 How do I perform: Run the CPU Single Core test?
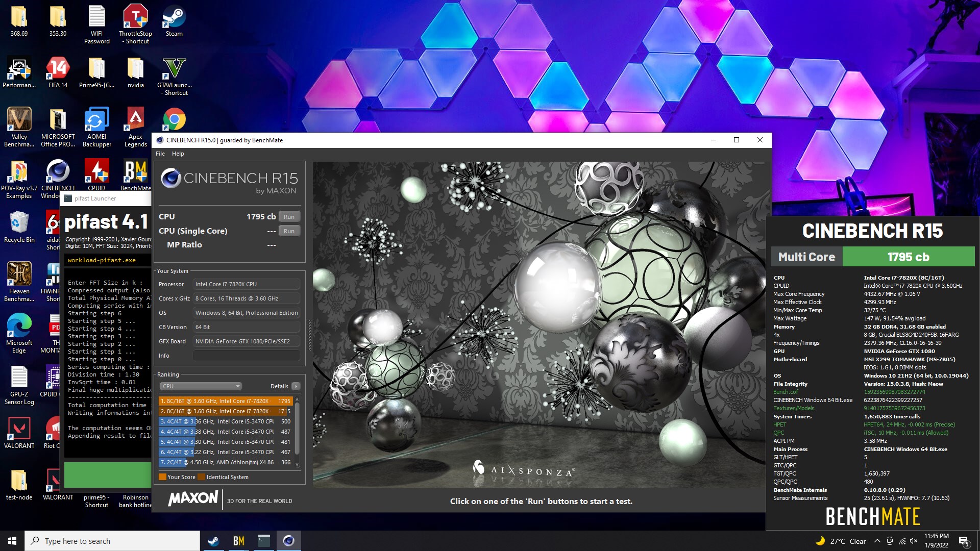pos(289,231)
